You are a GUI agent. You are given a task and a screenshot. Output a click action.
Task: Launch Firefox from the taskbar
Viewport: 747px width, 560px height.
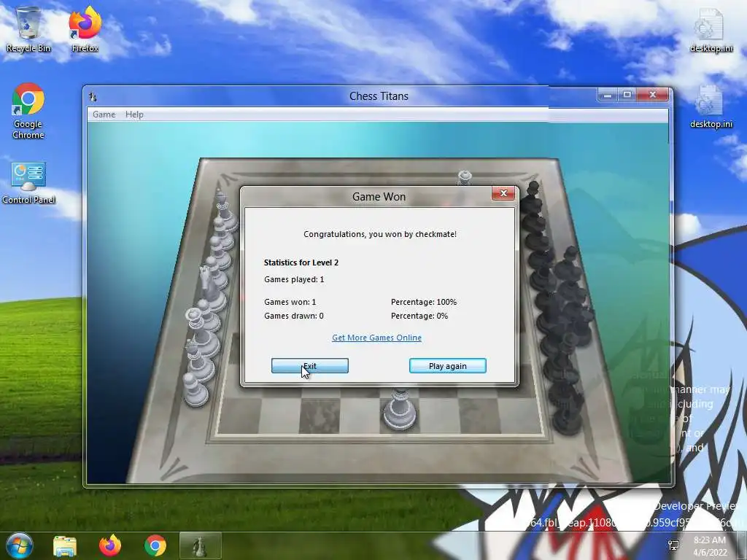pos(110,546)
